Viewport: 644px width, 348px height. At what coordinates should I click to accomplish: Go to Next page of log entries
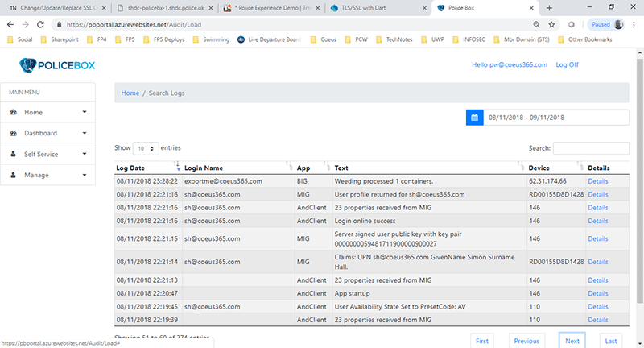coord(572,341)
